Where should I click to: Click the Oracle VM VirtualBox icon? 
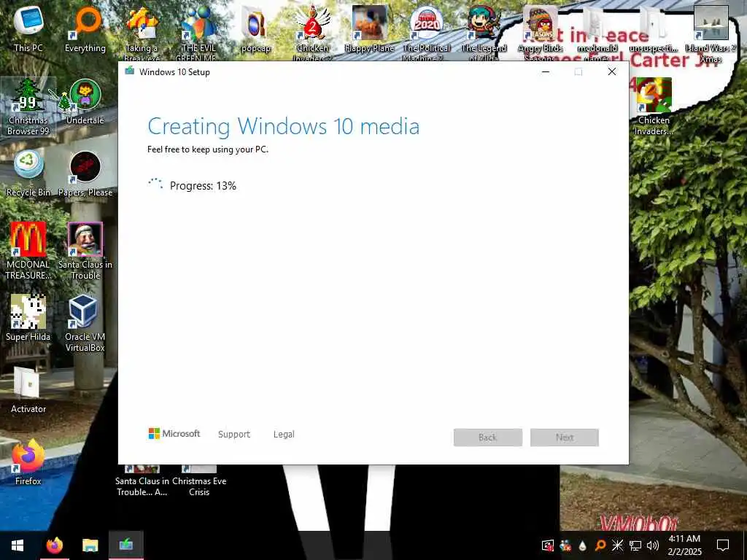click(85, 323)
